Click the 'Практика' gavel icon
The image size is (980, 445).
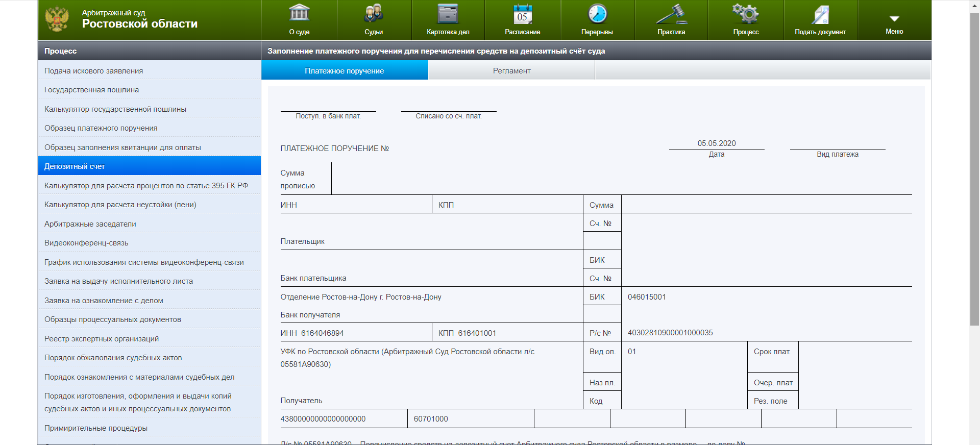pyautogui.click(x=671, y=13)
